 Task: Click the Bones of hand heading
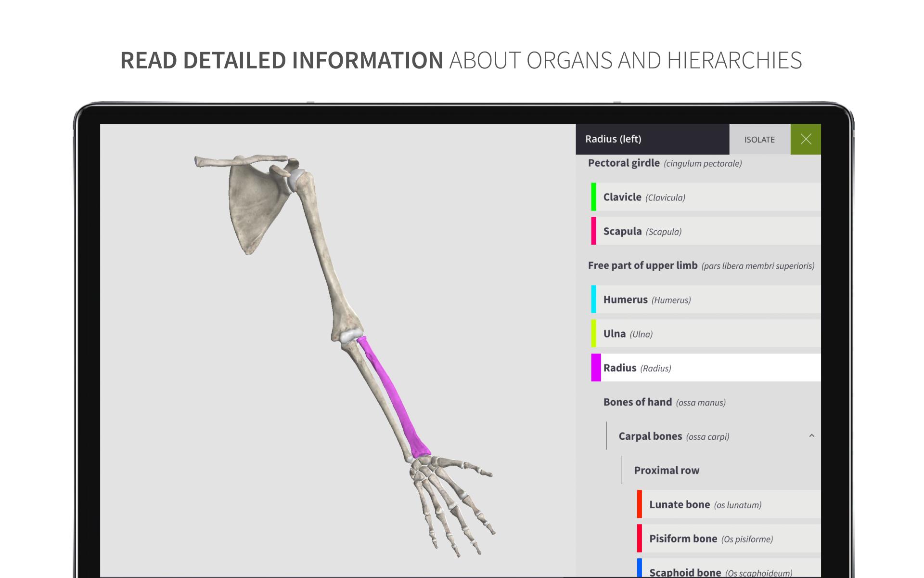664,402
